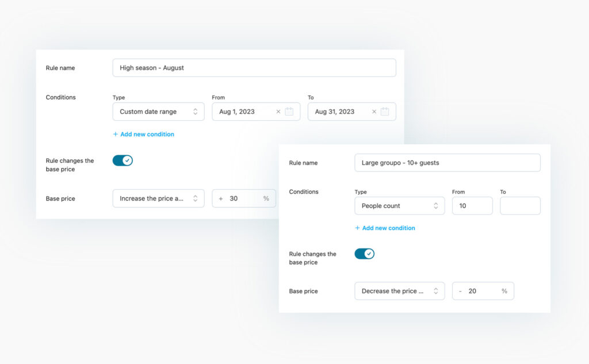This screenshot has width=589, height=364.
Task: Open calendar picker for the Aug 31 To date
Action: pos(385,112)
